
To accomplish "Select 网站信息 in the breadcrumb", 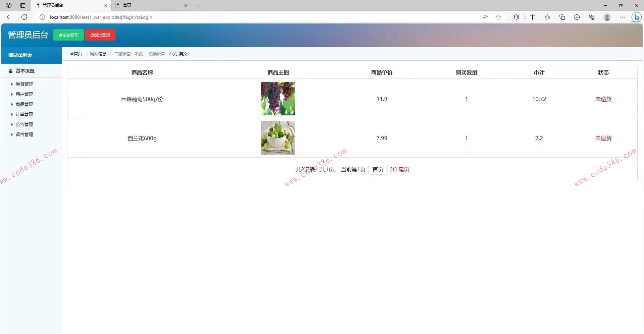I will [98, 54].
